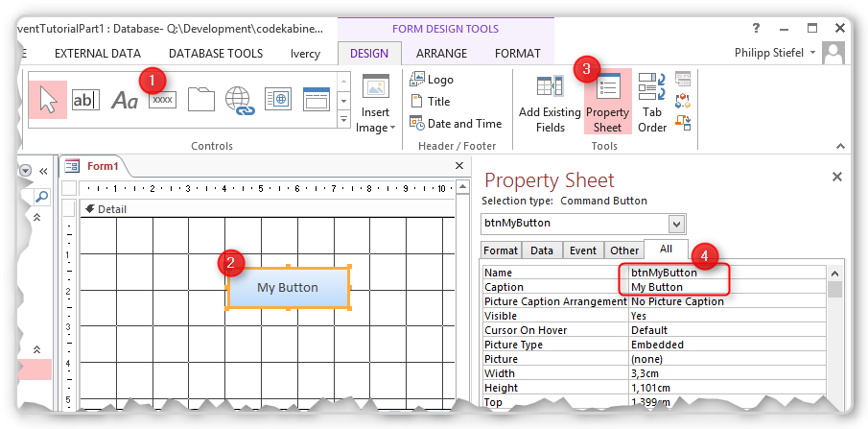Switch to the ARRANGE ribbon tab

pos(441,54)
